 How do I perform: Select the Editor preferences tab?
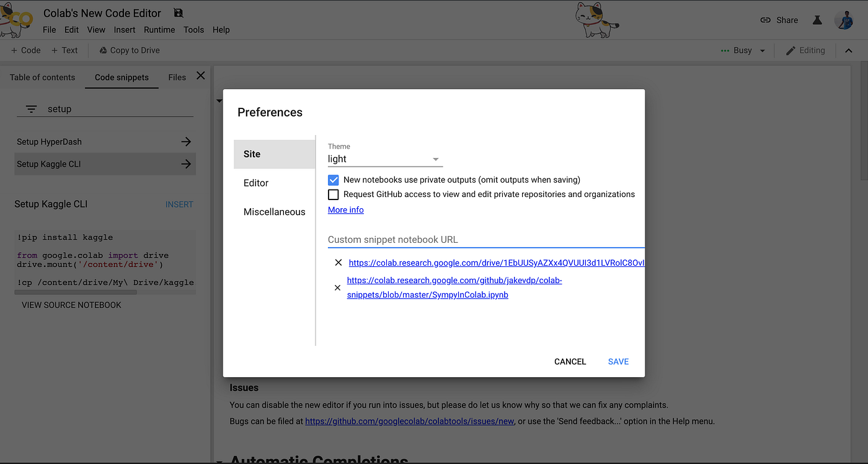tap(255, 183)
